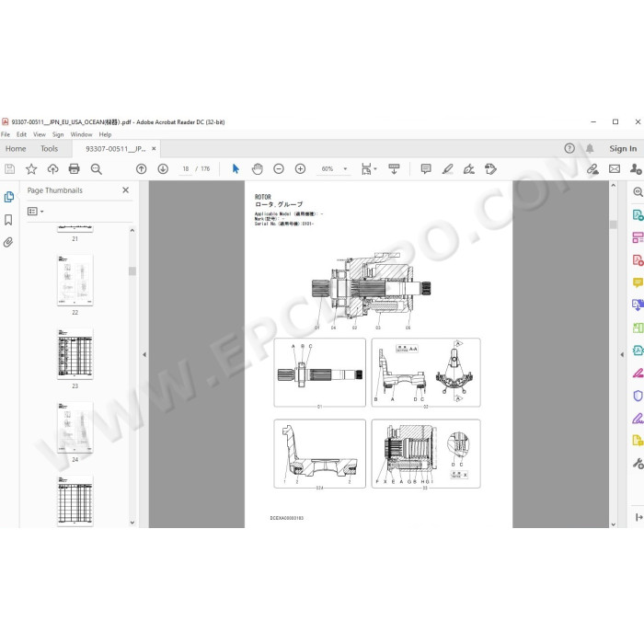Viewport: 644px width, 644px height.
Task: Click document scrollbar down arrow
Action: 614,524
